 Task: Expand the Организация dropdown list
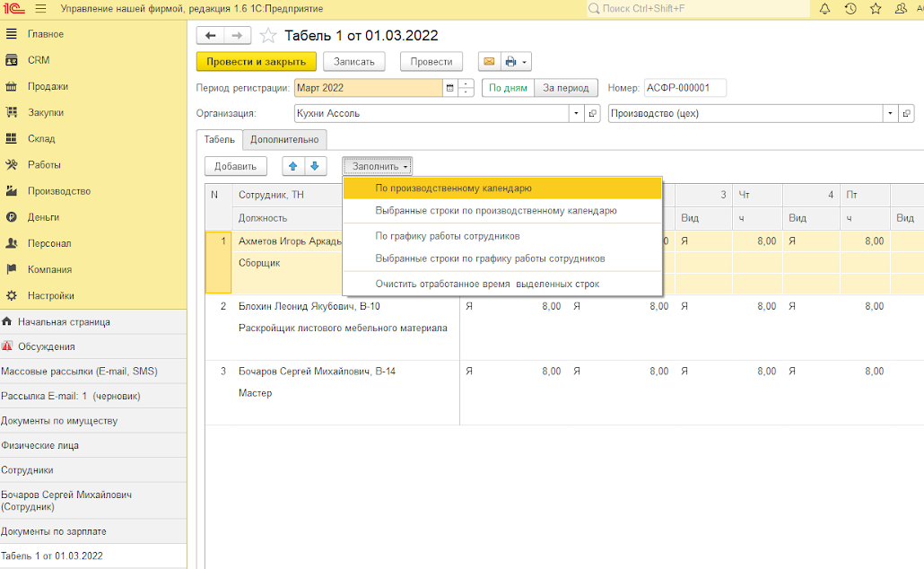[575, 114]
